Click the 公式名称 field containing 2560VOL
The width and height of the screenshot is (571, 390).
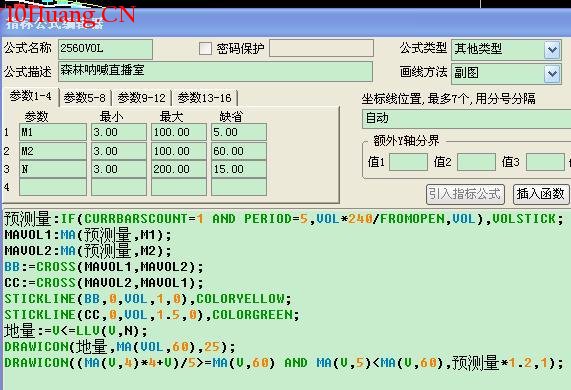pyautogui.click(x=105, y=49)
